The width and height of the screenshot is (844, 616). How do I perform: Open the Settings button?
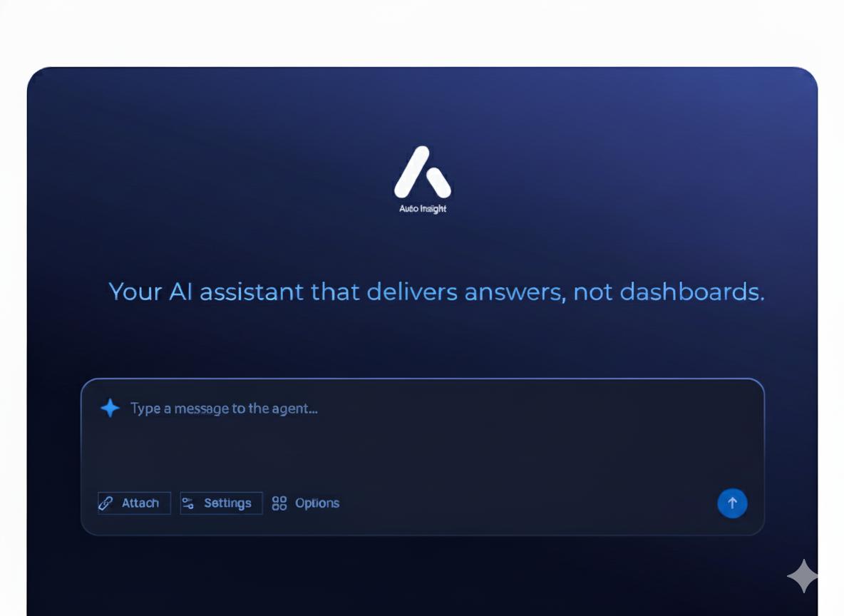click(x=221, y=503)
